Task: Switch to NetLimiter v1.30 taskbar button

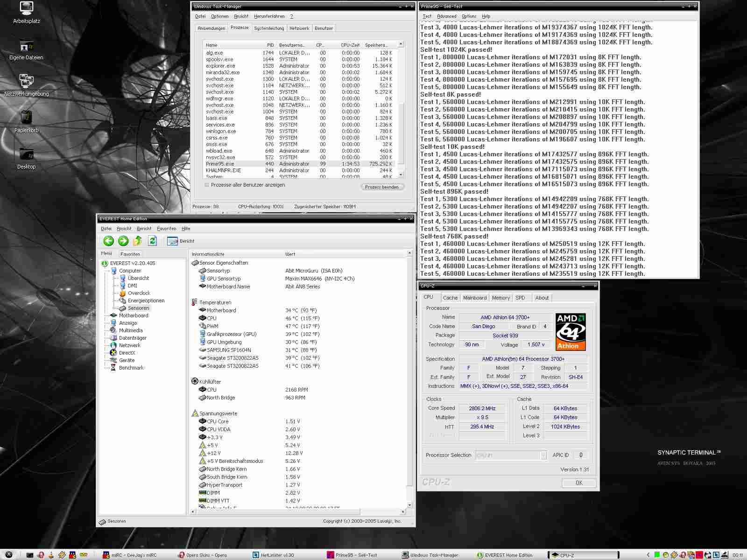Action: click(277, 555)
